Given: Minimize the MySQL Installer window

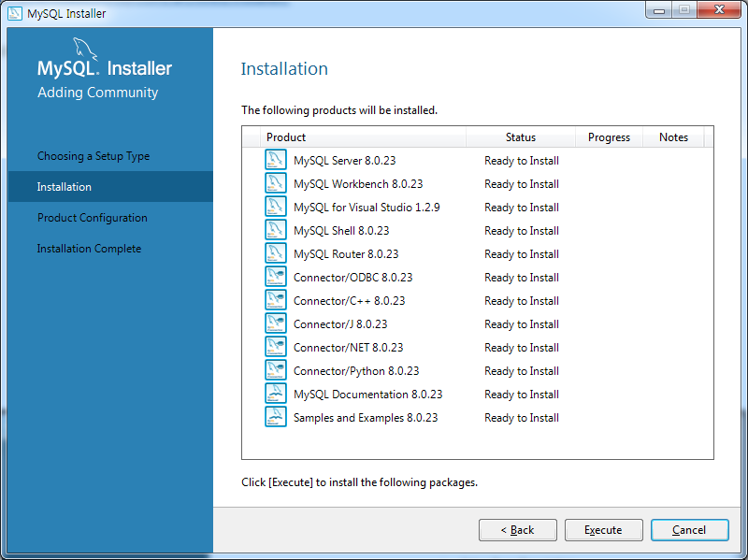Looking at the screenshot, I should [659, 9].
